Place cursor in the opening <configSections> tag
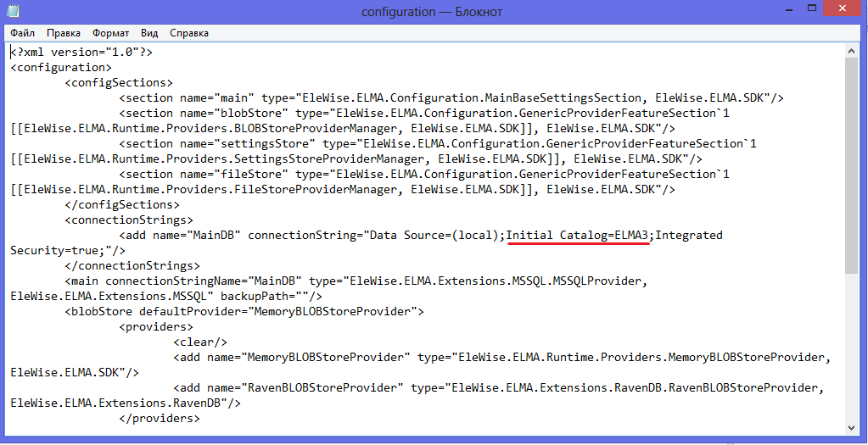868x445 pixels. point(119,82)
